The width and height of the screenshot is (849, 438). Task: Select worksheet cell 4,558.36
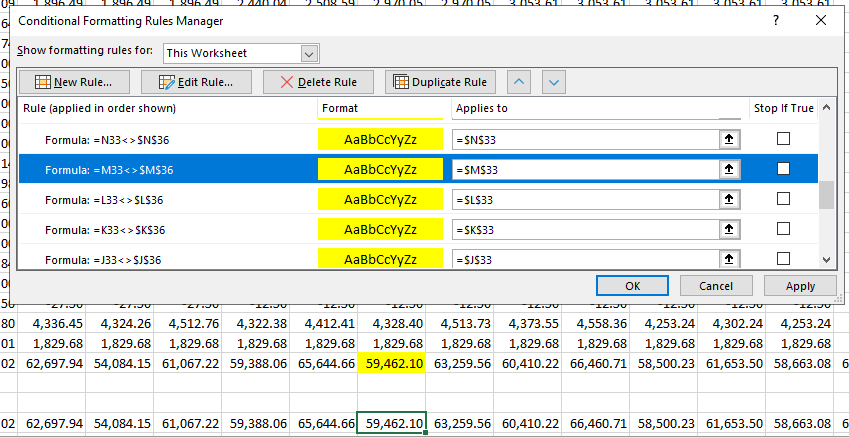[x=596, y=324]
